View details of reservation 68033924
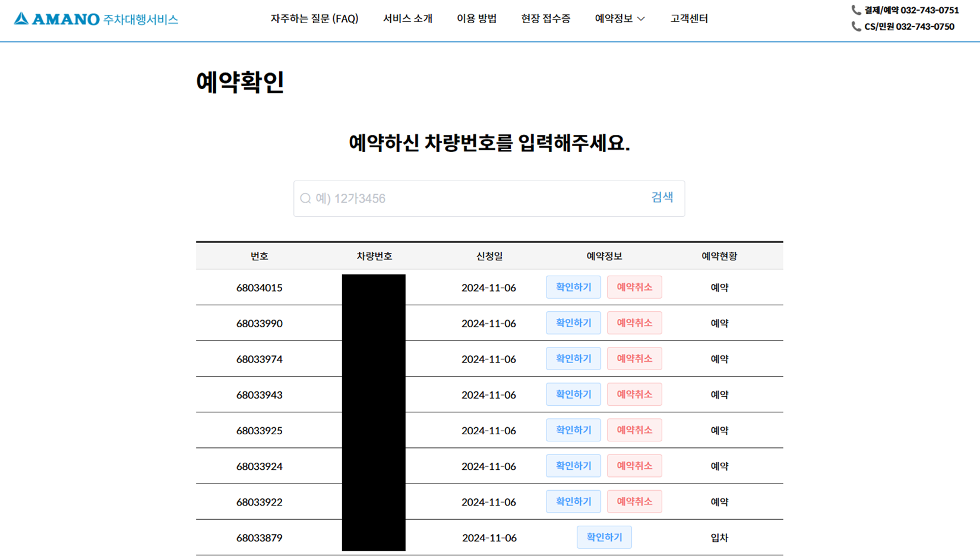 tap(573, 466)
